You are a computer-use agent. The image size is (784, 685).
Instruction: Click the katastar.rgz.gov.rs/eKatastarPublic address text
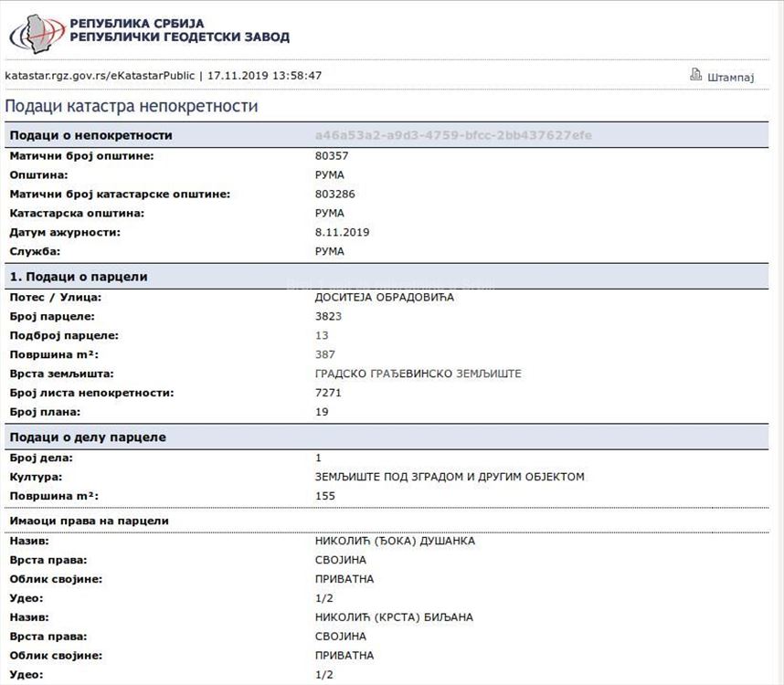pos(100,76)
